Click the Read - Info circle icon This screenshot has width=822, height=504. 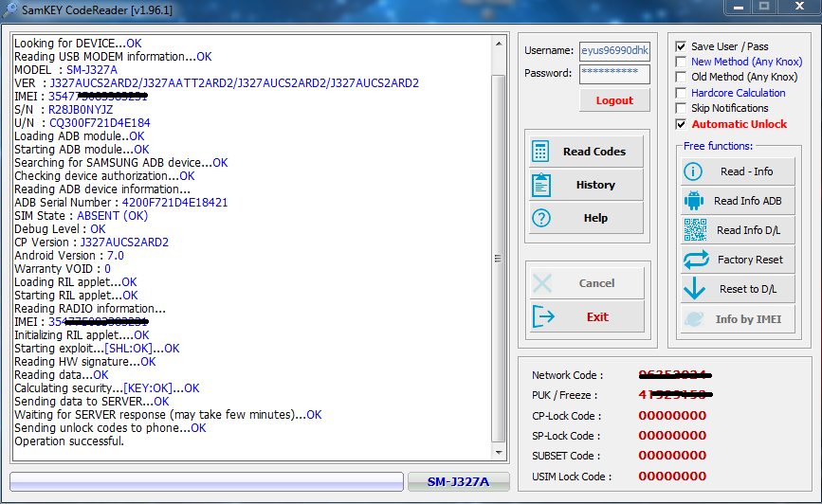click(693, 171)
